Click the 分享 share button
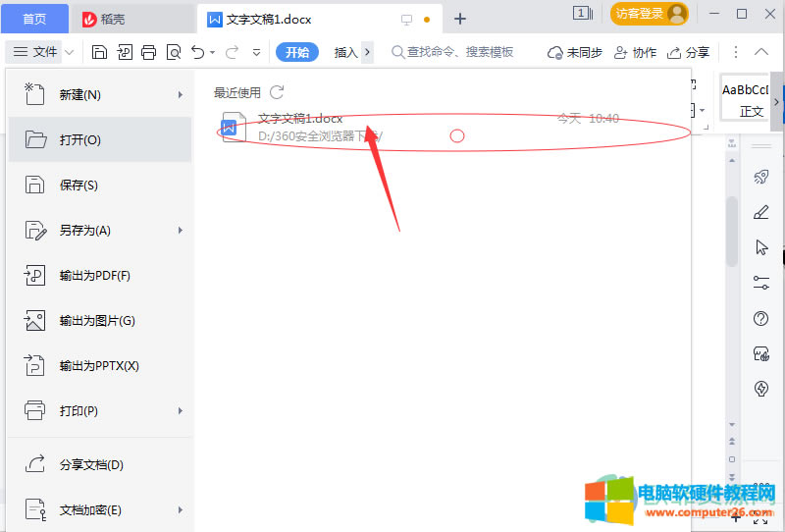The image size is (785, 532). [688, 52]
